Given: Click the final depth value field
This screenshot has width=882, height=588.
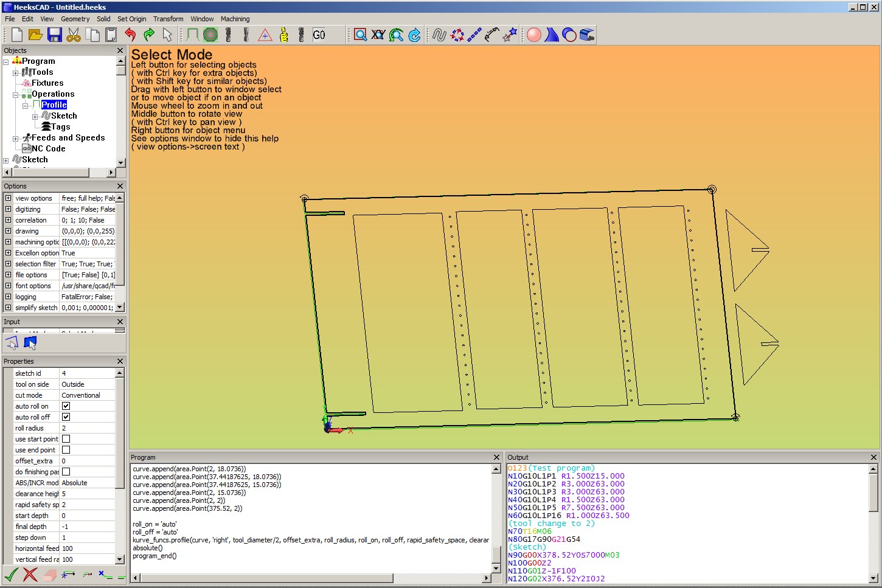Looking at the screenshot, I should [x=87, y=527].
